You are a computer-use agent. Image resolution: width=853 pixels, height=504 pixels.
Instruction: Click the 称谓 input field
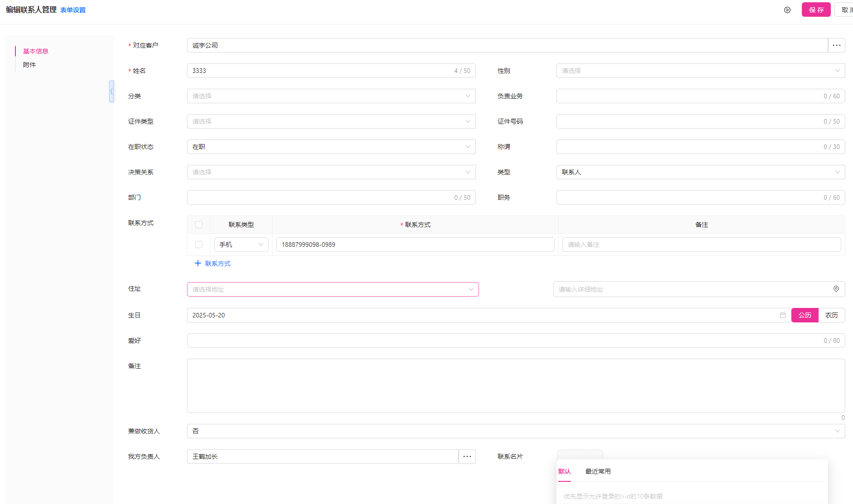(701, 147)
